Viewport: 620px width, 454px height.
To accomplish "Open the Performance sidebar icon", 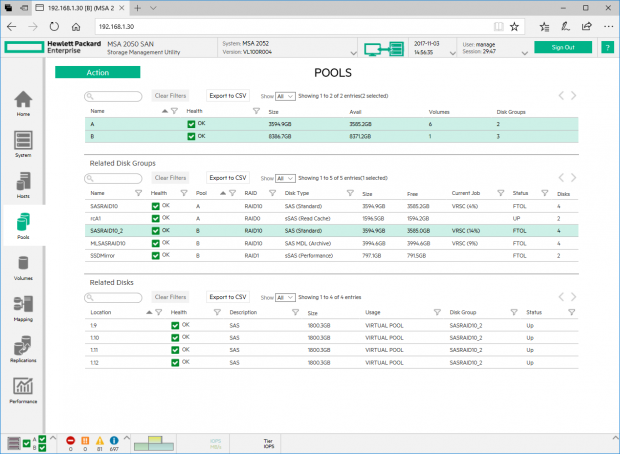I will click(x=23, y=390).
